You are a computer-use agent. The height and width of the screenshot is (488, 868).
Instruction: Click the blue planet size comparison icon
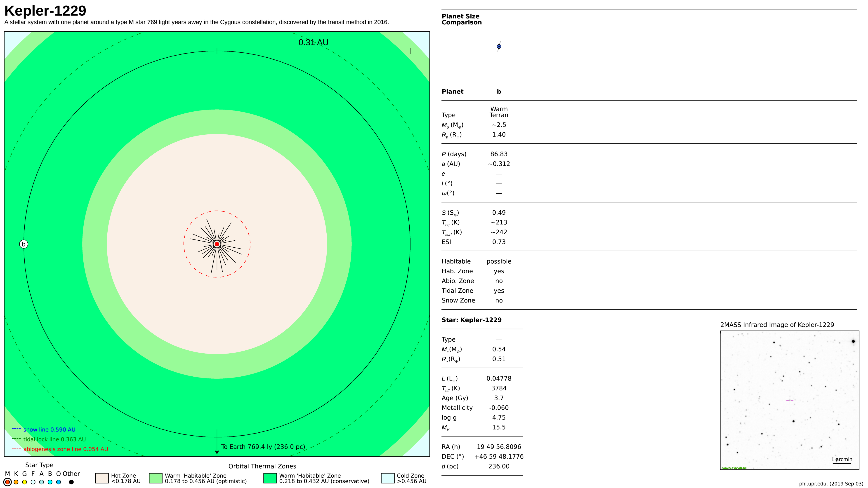coord(499,47)
